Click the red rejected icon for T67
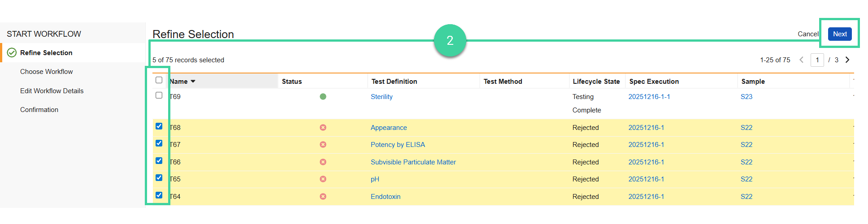Screen dimensions: 868x224 (x=323, y=145)
